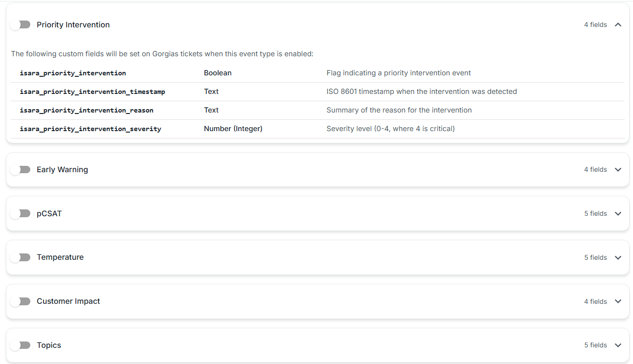The height and width of the screenshot is (364, 633).
Task: Toggle the pCSAT event type on
Action: pos(21,213)
